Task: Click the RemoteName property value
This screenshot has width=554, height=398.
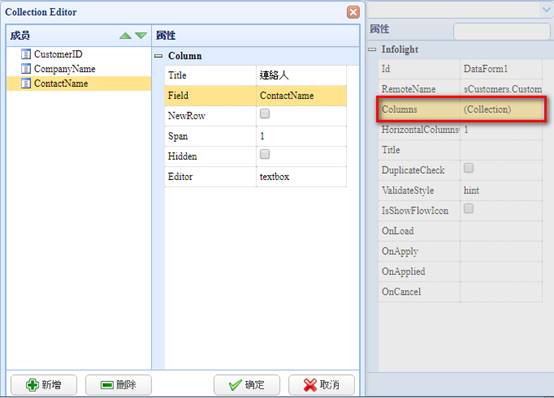Action: coord(501,89)
